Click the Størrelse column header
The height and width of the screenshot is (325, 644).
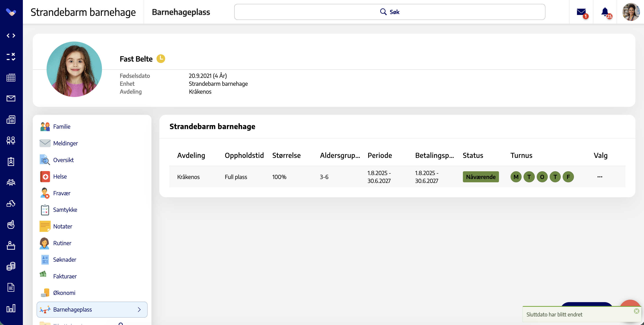coord(286,155)
